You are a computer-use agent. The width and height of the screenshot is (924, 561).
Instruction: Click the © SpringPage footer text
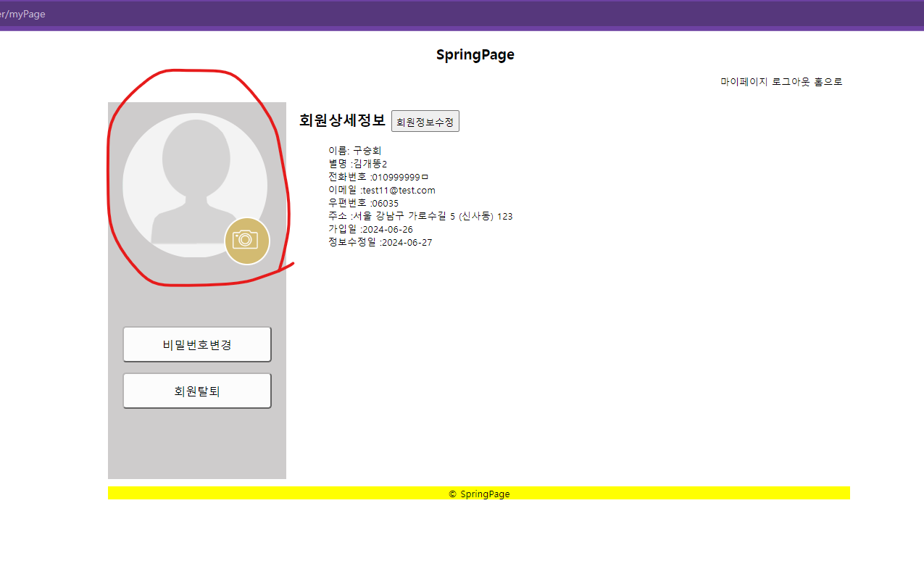pos(479,494)
